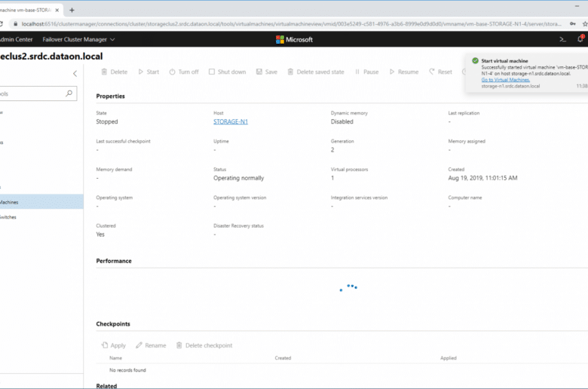The width and height of the screenshot is (588, 389).
Task: Click the Shut down toolbar button
Action: (x=227, y=72)
